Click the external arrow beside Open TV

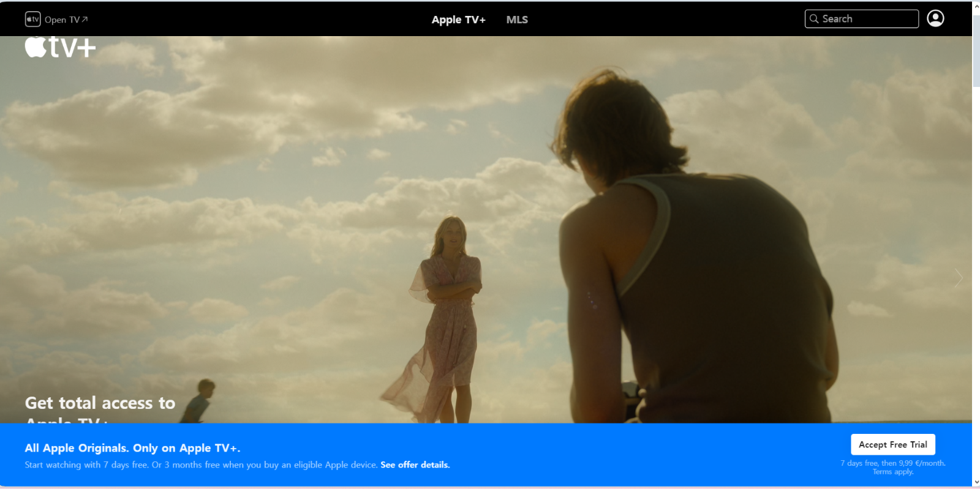(x=85, y=20)
